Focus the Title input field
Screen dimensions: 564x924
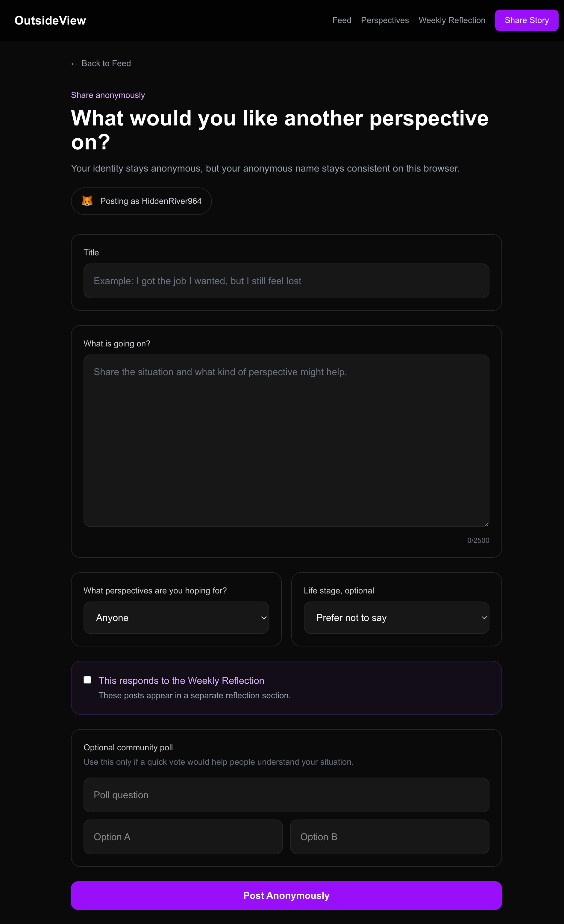point(286,281)
